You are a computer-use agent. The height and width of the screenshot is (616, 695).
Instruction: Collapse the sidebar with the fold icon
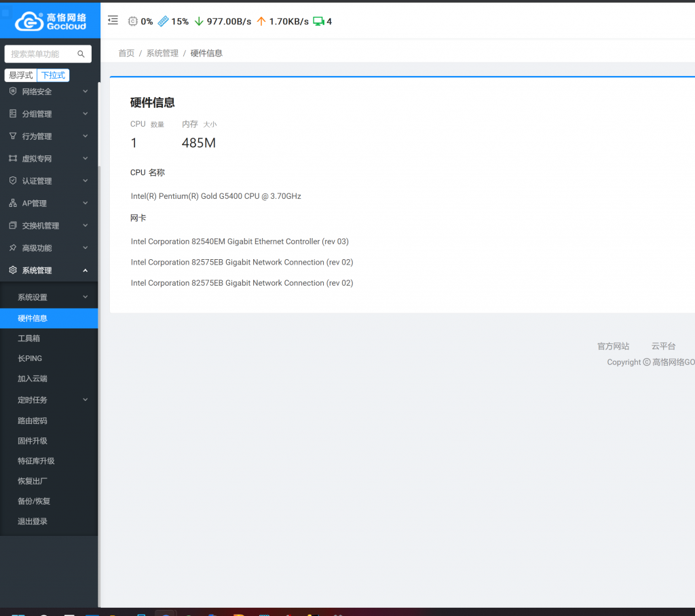[113, 20]
